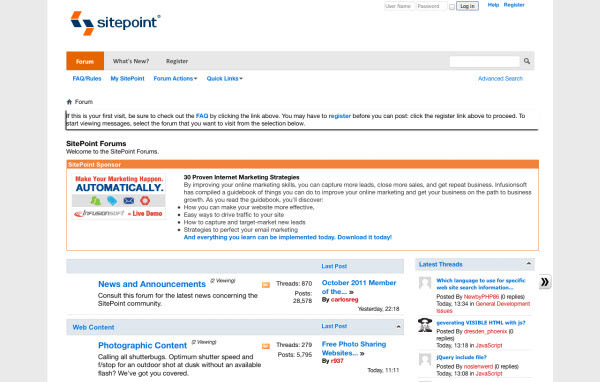600x382 pixels.
Task: Click avatar beside 'jQuery include file?' thread
Action: (425, 359)
